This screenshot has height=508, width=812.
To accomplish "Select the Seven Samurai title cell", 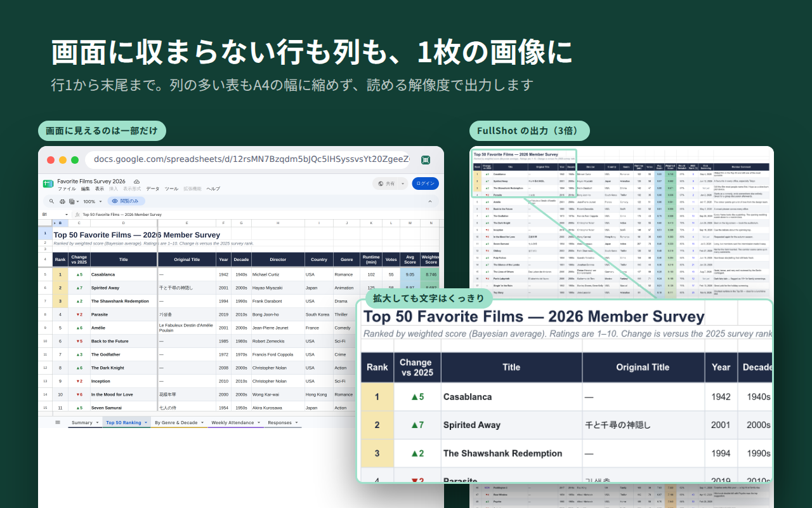I will pyautogui.click(x=123, y=408).
